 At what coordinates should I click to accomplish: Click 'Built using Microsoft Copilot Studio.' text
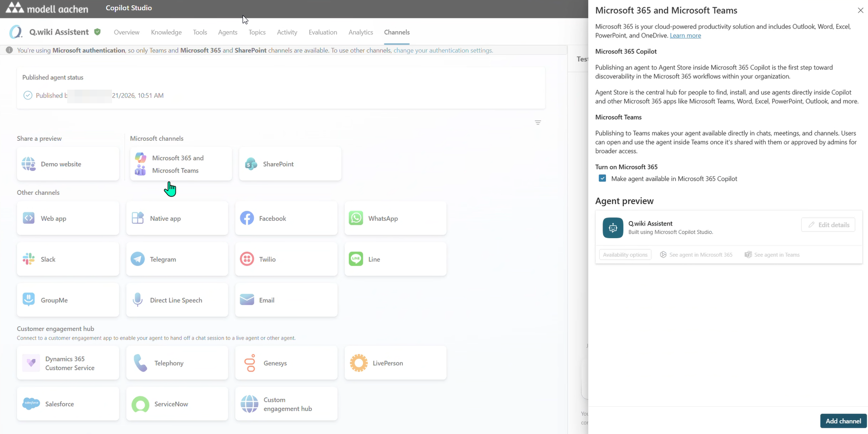point(670,232)
